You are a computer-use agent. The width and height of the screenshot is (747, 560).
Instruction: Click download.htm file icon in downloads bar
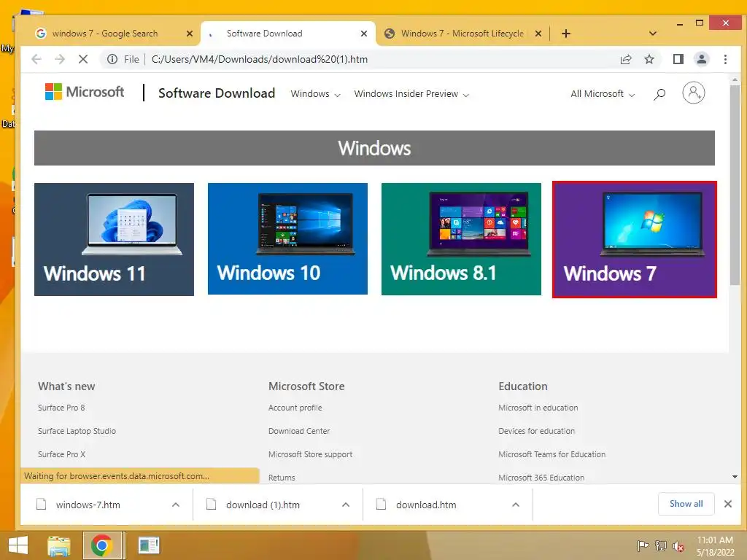(381, 505)
